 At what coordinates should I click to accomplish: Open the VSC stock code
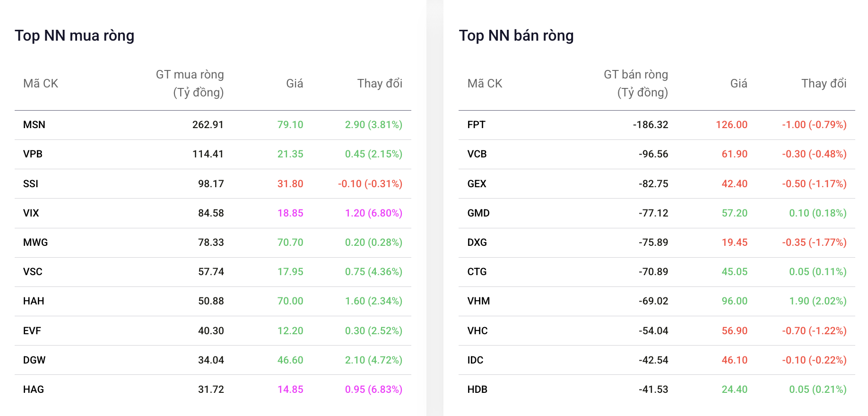(33, 272)
